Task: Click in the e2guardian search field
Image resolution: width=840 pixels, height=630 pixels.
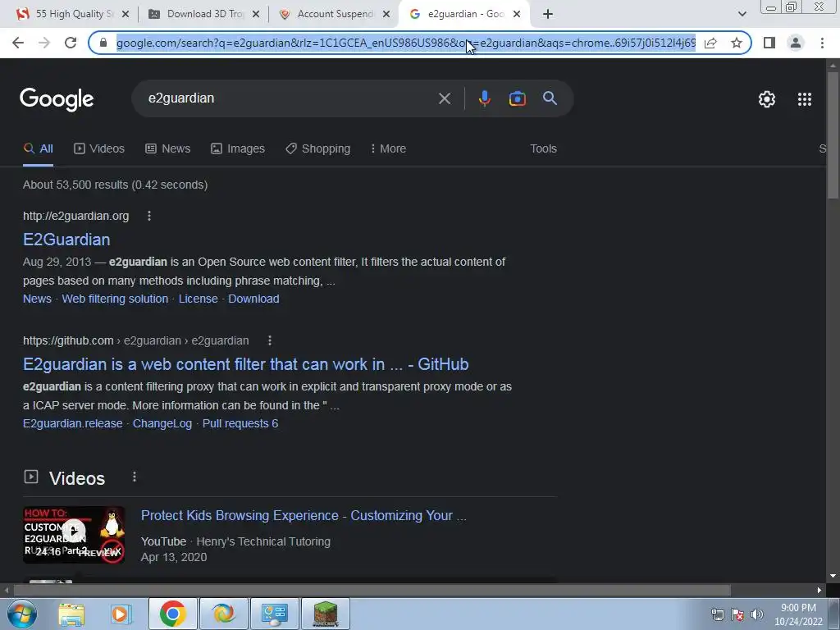Action: [x=290, y=98]
